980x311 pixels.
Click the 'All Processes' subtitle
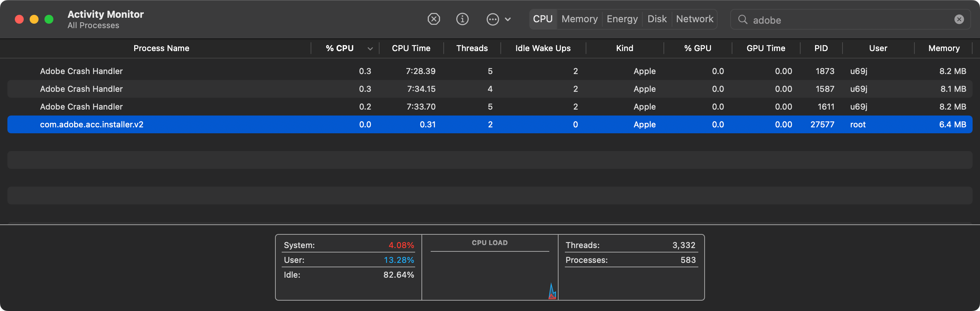point(93,26)
